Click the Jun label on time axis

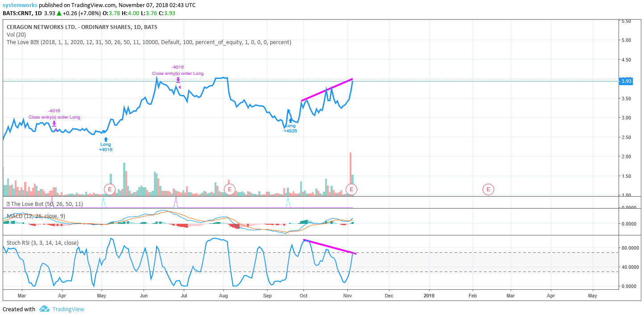pos(144,296)
